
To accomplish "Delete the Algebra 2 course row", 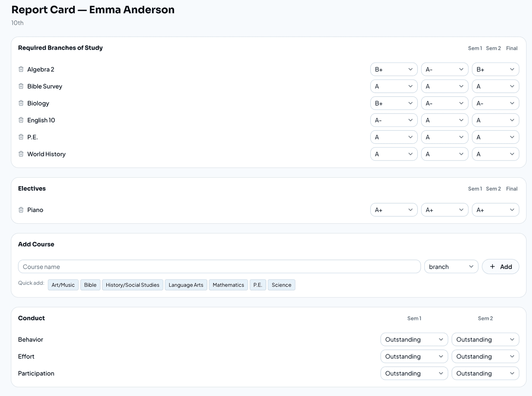I will click(x=21, y=69).
